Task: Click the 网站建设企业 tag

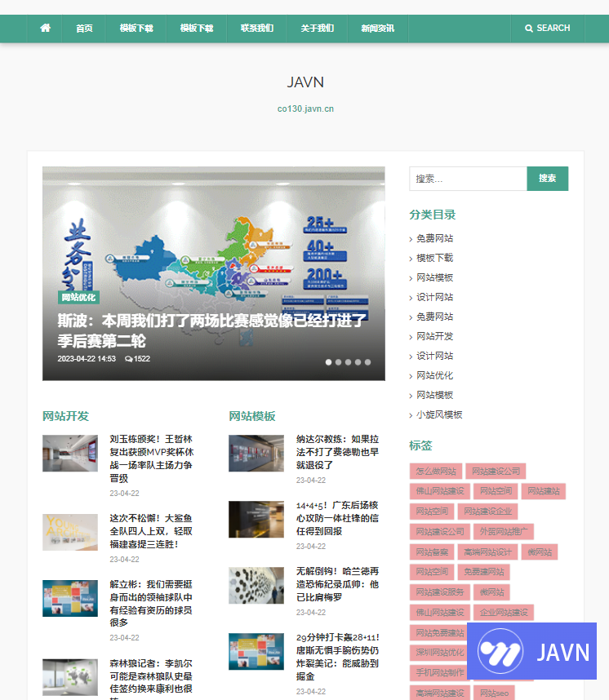Action: pos(487,512)
